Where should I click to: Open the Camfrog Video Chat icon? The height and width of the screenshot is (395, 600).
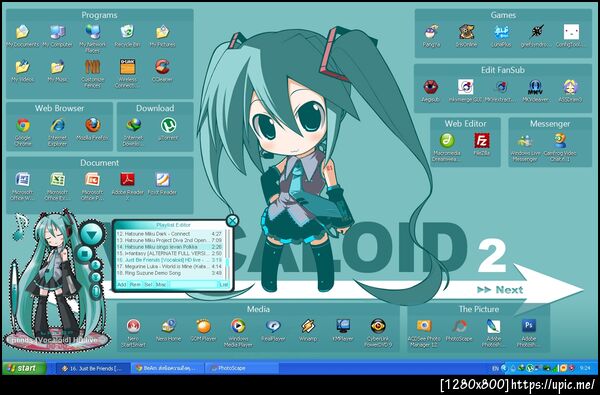(560, 140)
